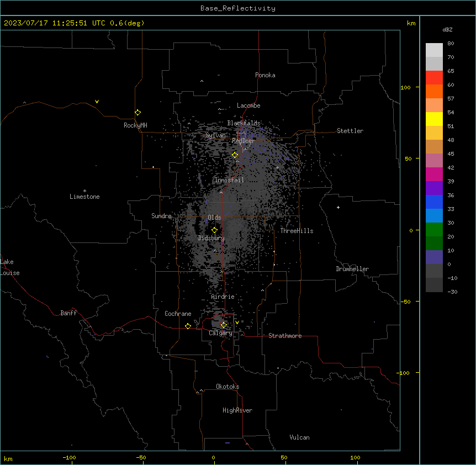Image resolution: width=476 pixels, height=465 pixels.
Task: Pick the green 20-30 dBZ legend swatch
Action: [434, 230]
